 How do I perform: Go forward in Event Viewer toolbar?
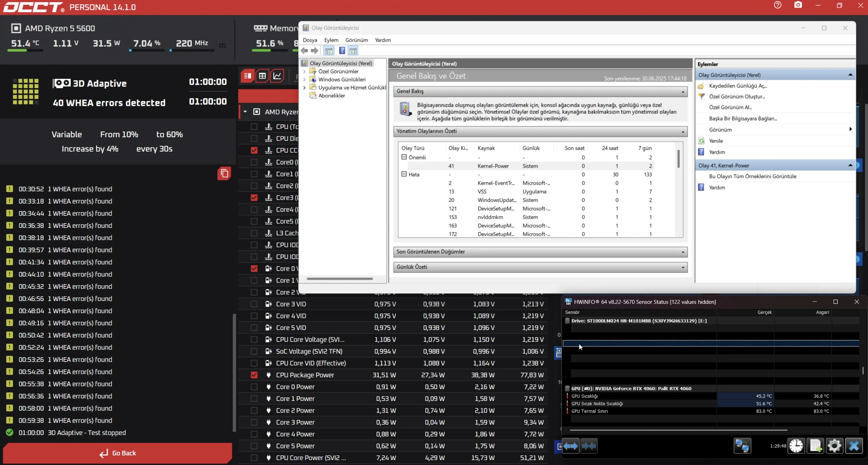[314, 51]
